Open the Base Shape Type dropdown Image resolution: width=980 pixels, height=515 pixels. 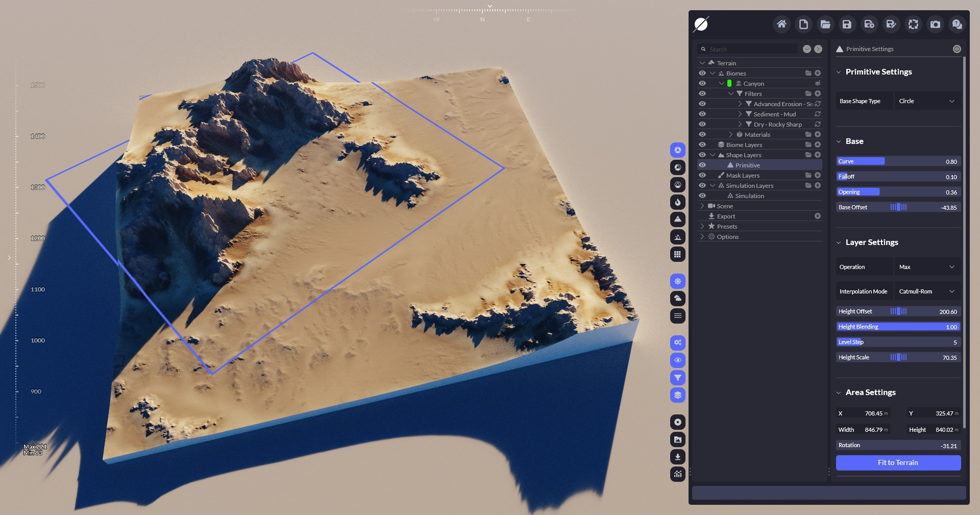click(x=926, y=101)
